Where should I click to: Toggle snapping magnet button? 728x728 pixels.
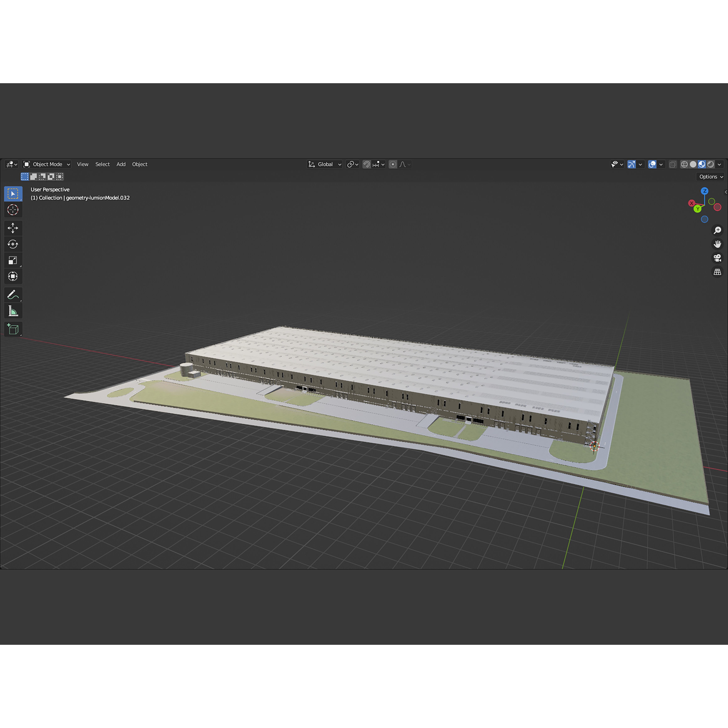[x=367, y=164]
